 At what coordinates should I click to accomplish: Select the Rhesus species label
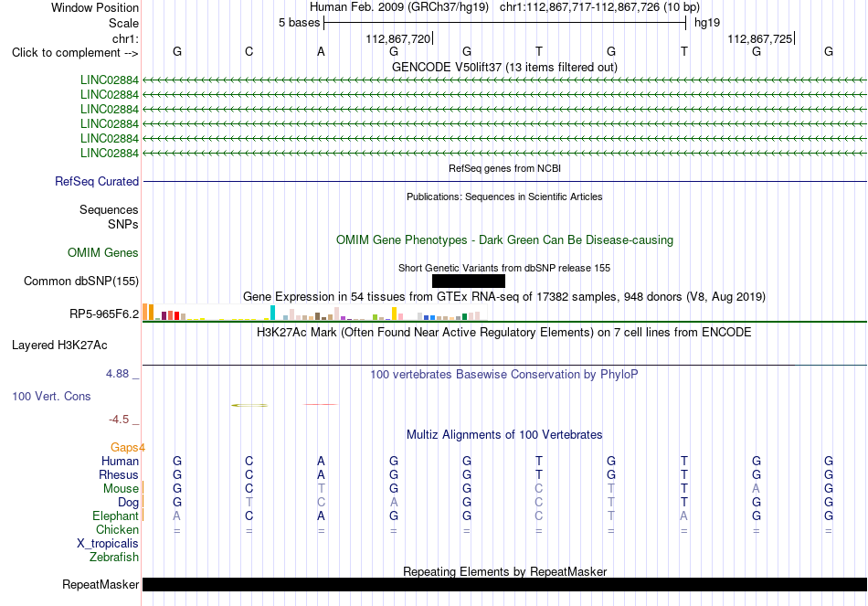coord(119,474)
